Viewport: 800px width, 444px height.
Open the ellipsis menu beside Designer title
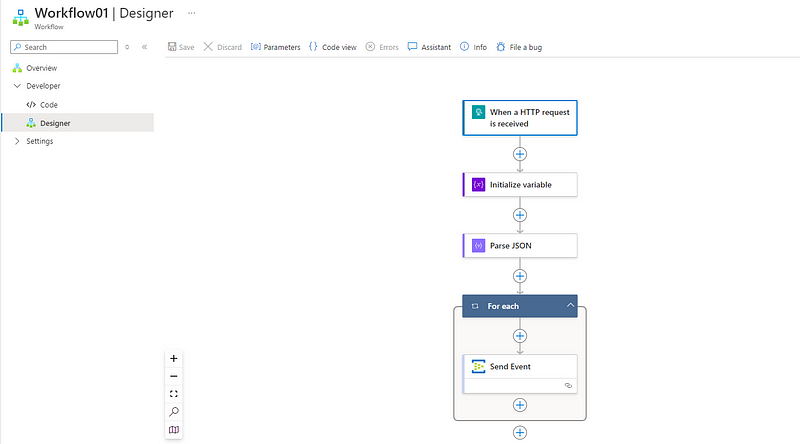click(191, 13)
